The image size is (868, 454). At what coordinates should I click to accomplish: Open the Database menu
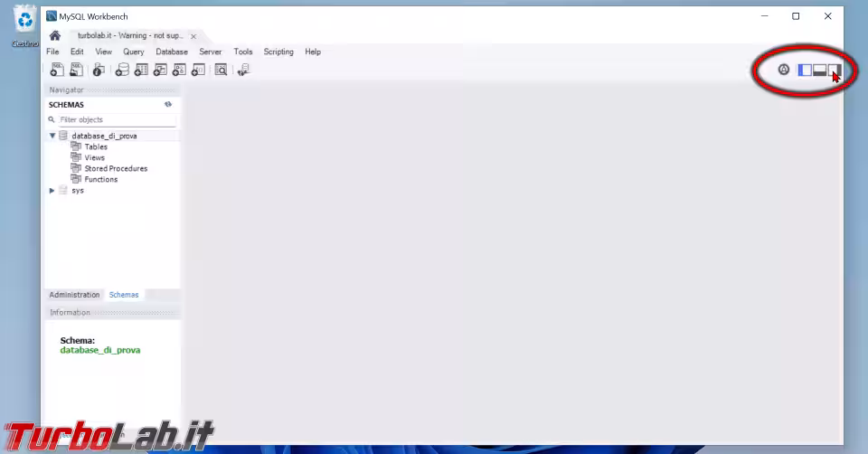tap(172, 52)
